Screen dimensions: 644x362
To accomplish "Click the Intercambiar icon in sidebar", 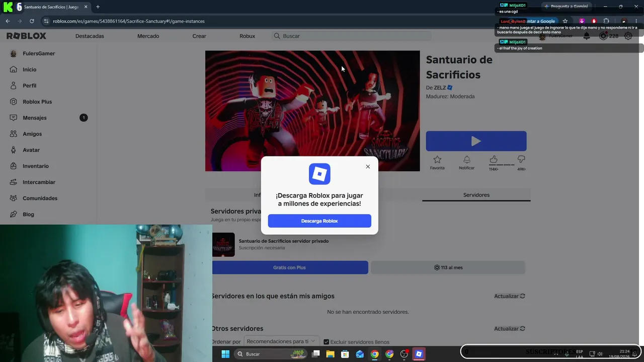I will point(14,182).
